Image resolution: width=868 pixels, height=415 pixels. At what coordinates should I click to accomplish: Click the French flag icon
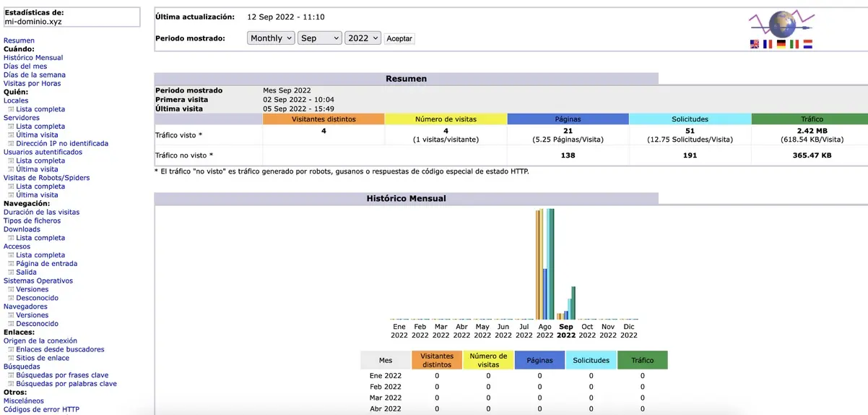(768, 44)
